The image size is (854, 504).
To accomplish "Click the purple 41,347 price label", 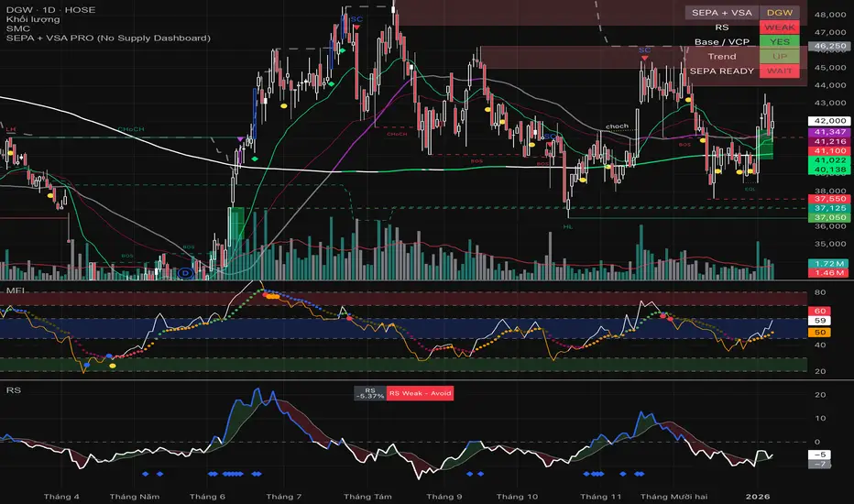I will [x=830, y=132].
